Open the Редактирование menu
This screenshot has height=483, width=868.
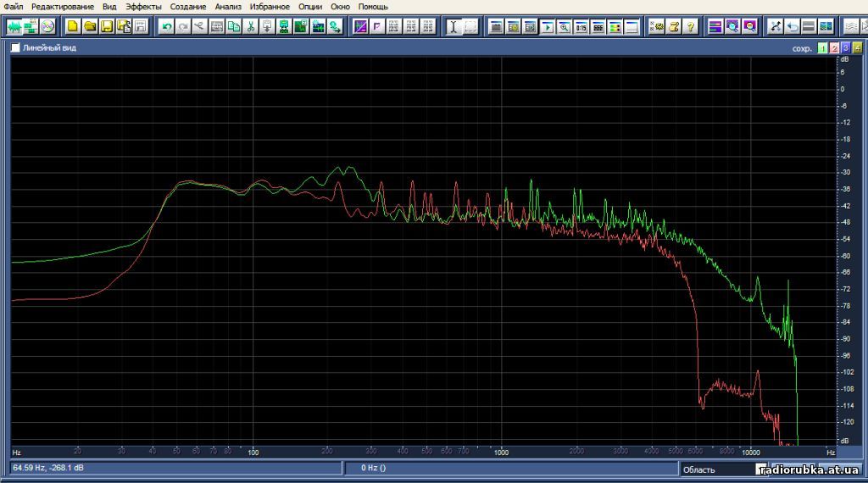click(63, 7)
